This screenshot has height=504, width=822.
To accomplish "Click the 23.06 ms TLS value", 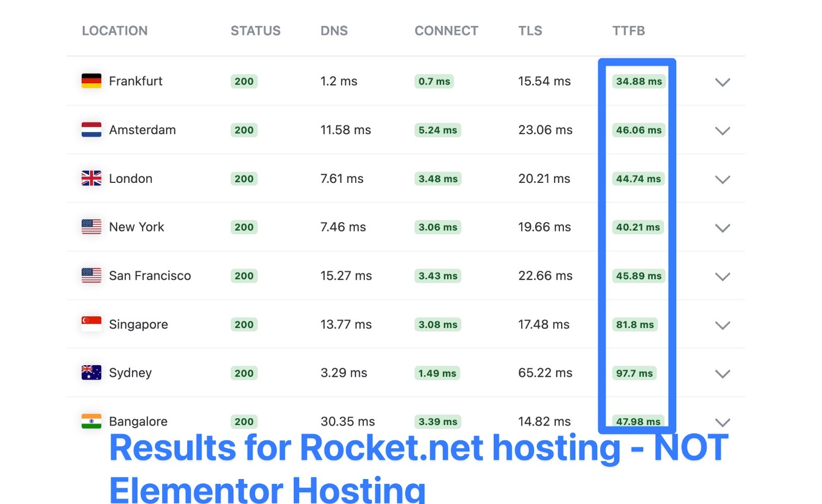I will pyautogui.click(x=545, y=130).
